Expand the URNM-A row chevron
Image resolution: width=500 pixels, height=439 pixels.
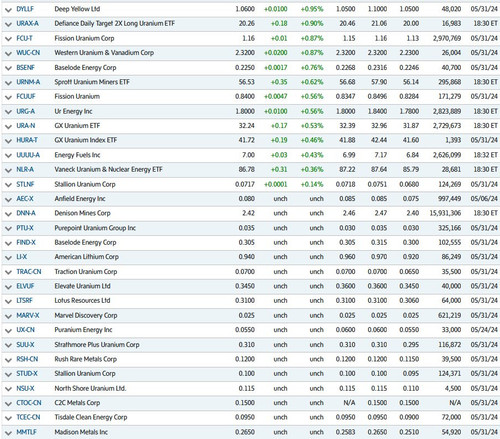[x=9, y=83]
